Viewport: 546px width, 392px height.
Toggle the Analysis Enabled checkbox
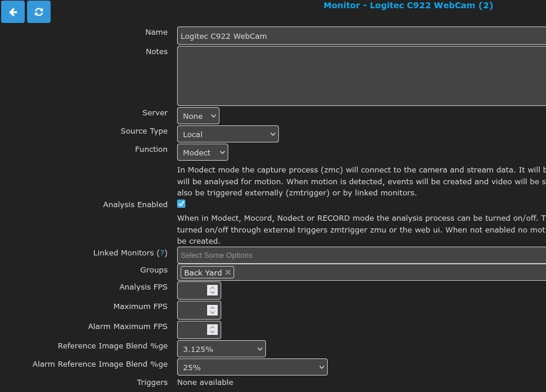pos(181,204)
